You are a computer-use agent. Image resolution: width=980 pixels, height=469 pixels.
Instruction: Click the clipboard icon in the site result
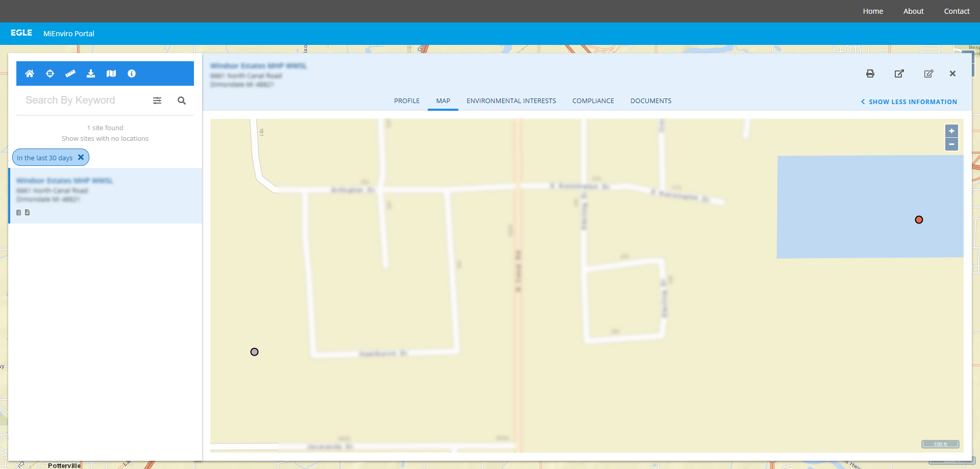tap(19, 212)
